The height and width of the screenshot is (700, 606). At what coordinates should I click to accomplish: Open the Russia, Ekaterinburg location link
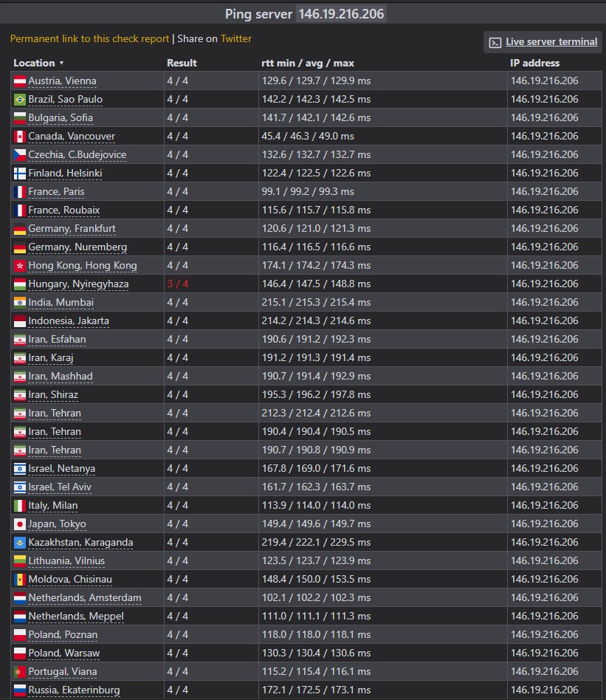click(74, 690)
